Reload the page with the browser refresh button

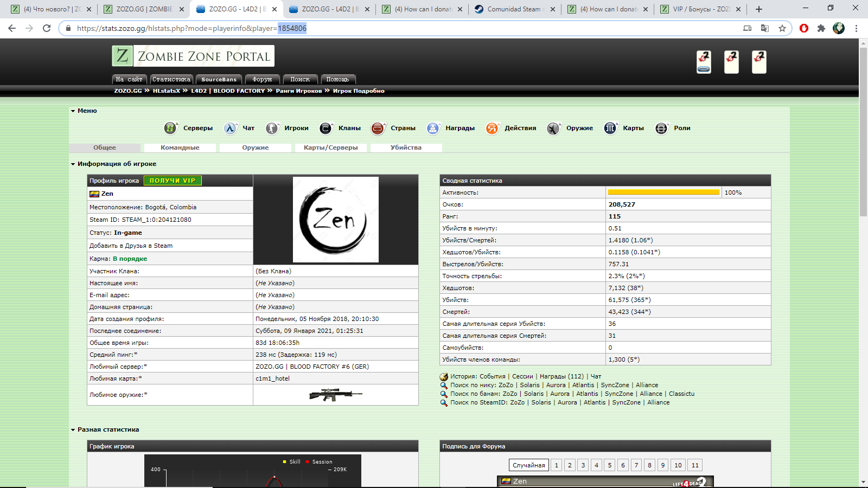point(47,28)
